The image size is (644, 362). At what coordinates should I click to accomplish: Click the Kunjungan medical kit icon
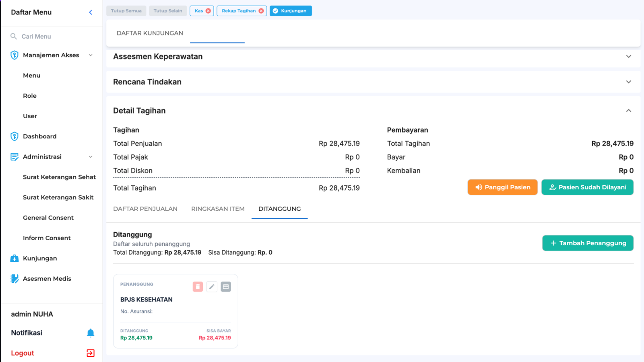pyautogui.click(x=14, y=258)
